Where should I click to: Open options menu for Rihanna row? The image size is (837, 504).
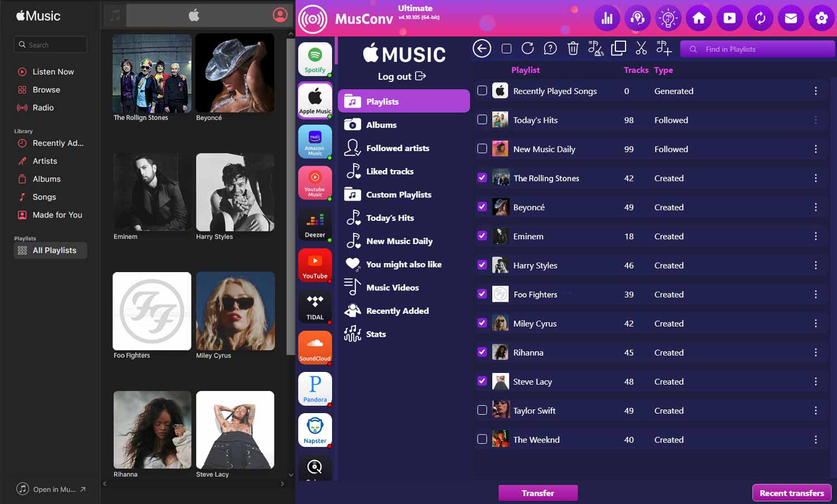pyautogui.click(x=816, y=352)
